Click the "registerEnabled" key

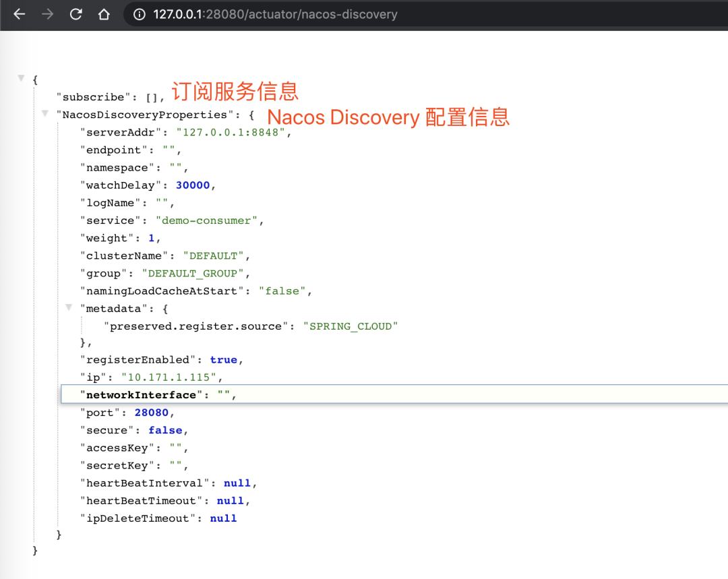pyautogui.click(x=138, y=360)
